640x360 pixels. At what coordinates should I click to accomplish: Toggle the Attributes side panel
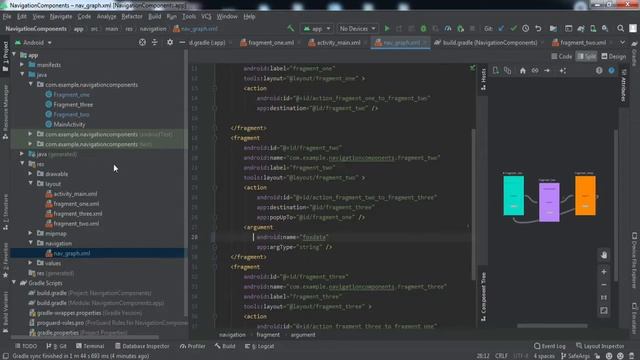tap(624, 86)
